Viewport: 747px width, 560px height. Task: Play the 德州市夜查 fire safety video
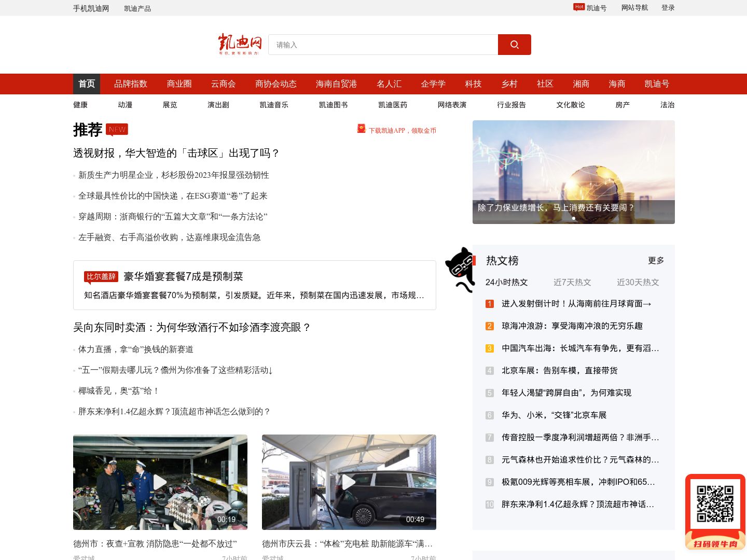click(160, 482)
